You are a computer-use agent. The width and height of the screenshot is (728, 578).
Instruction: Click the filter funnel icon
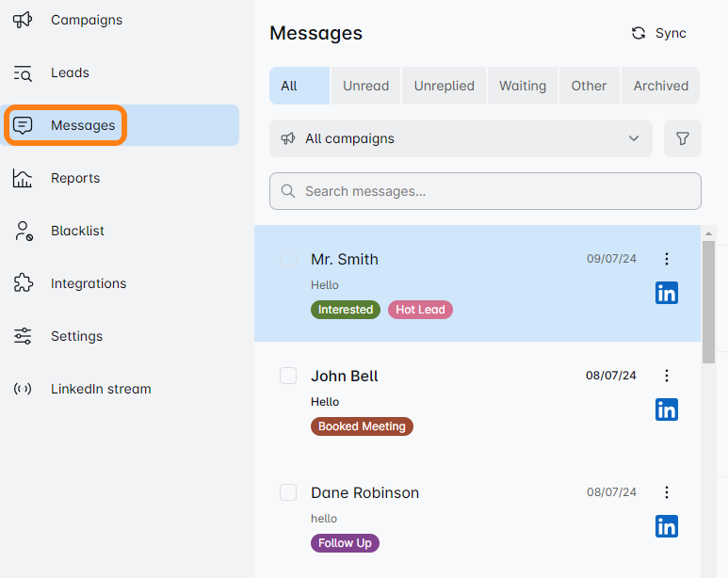point(683,138)
